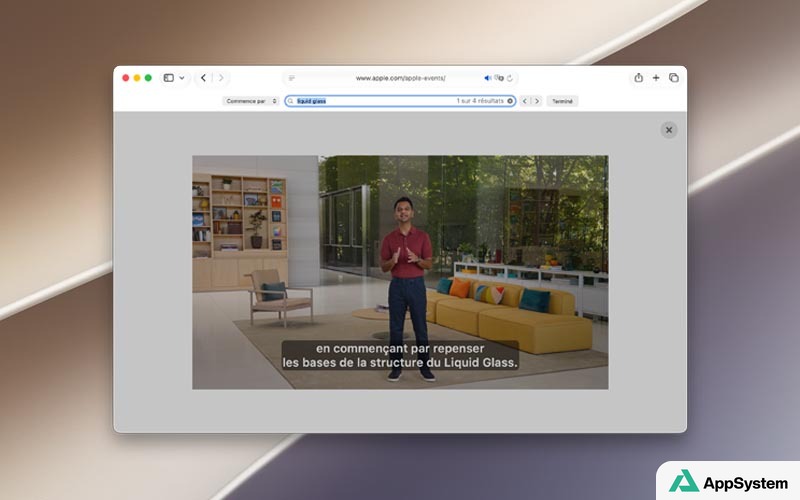
Task: Click the 'Terminé' button
Action: point(562,101)
